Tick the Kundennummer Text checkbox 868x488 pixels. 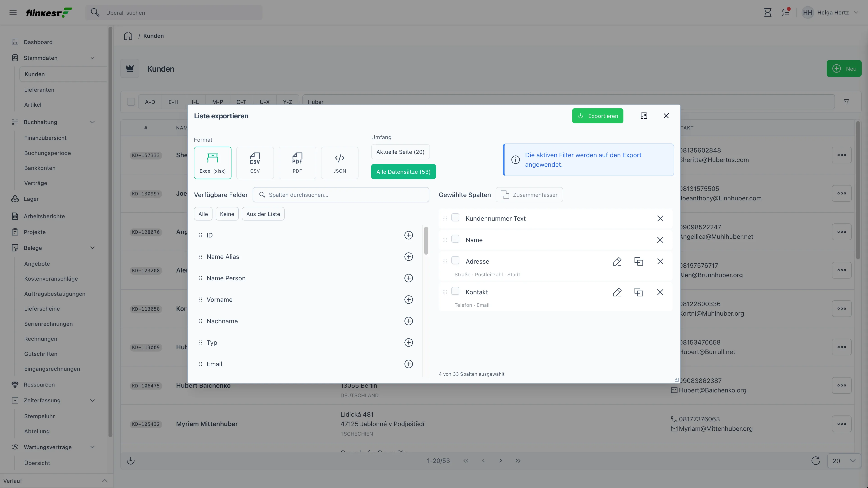(455, 218)
